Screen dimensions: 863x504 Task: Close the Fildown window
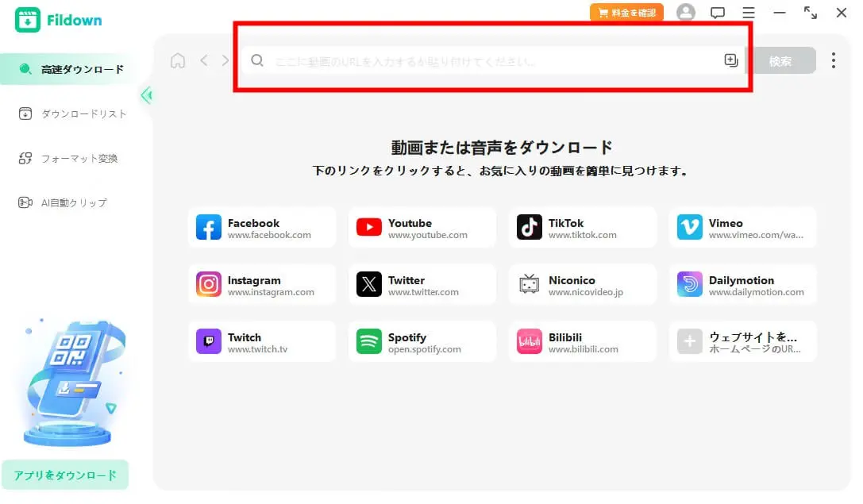[x=841, y=12]
